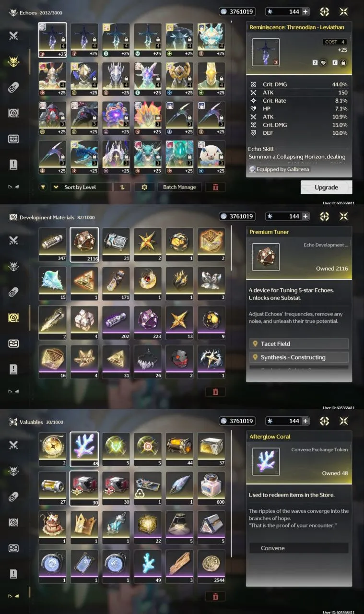Expand the Tacet Field source entry
The image size is (364, 614).
click(299, 344)
